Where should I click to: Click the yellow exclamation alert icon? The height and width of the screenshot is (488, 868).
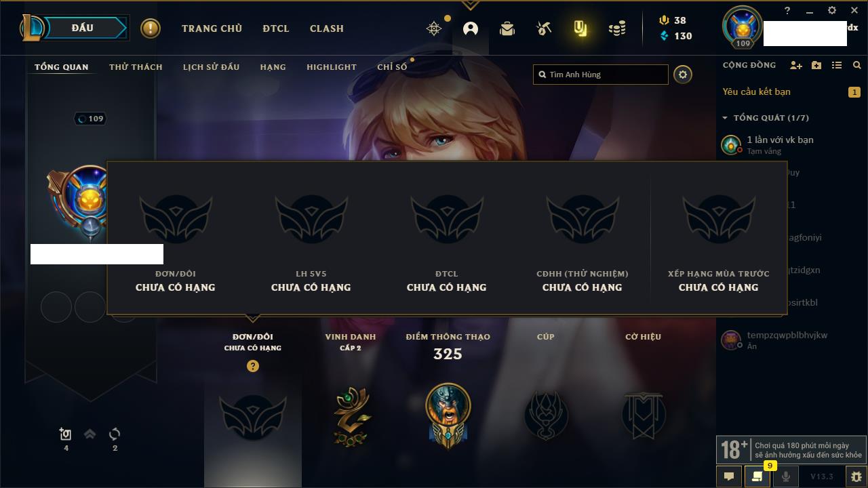pos(151,28)
